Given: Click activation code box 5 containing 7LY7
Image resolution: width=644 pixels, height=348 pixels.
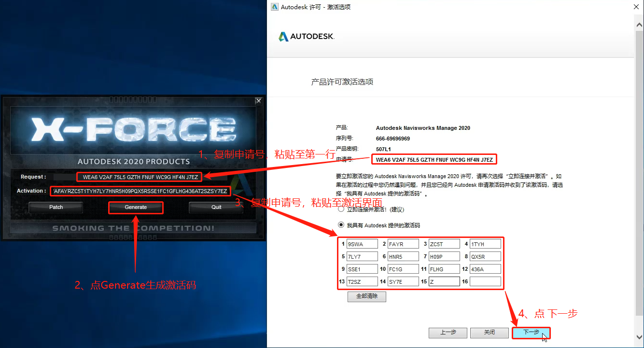Looking at the screenshot, I should point(362,257).
